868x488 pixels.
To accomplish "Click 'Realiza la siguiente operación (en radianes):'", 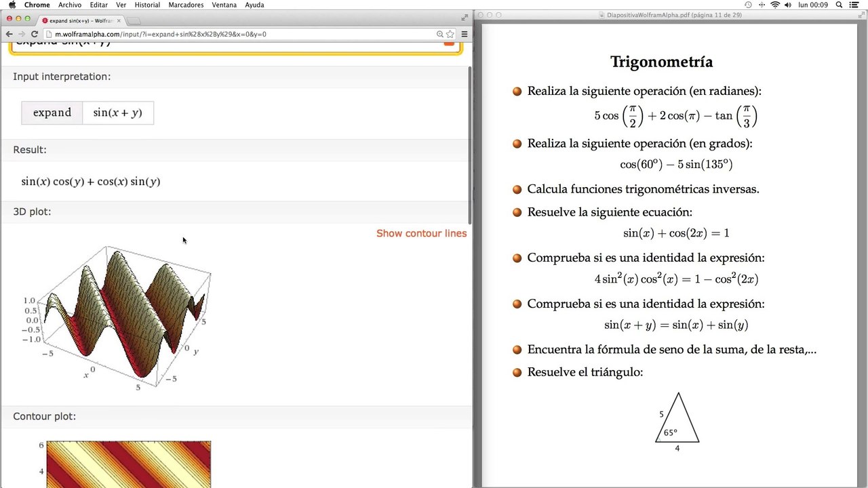I will coord(644,91).
